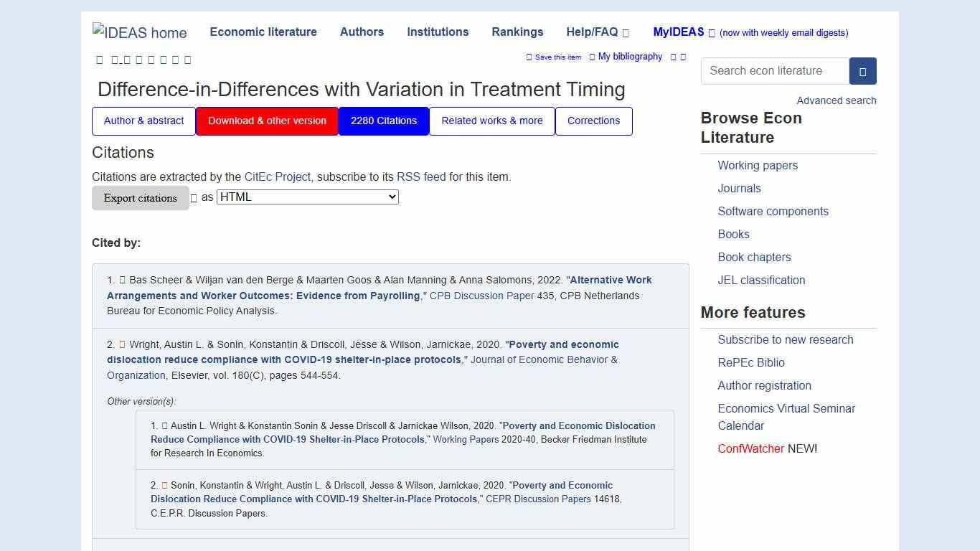Screen dimensions: 980x551
Task: Click the IDEAS home logo
Action: [x=139, y=32]
